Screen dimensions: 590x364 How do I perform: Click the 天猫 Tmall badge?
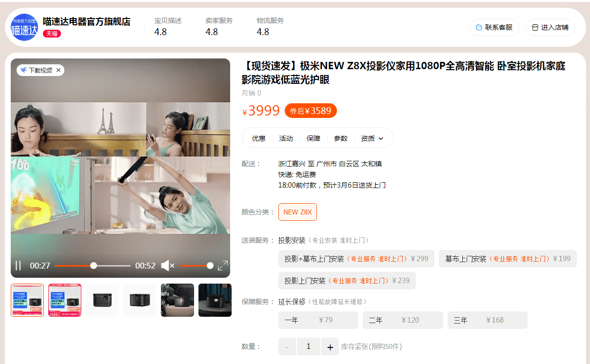tap(52, 34)
